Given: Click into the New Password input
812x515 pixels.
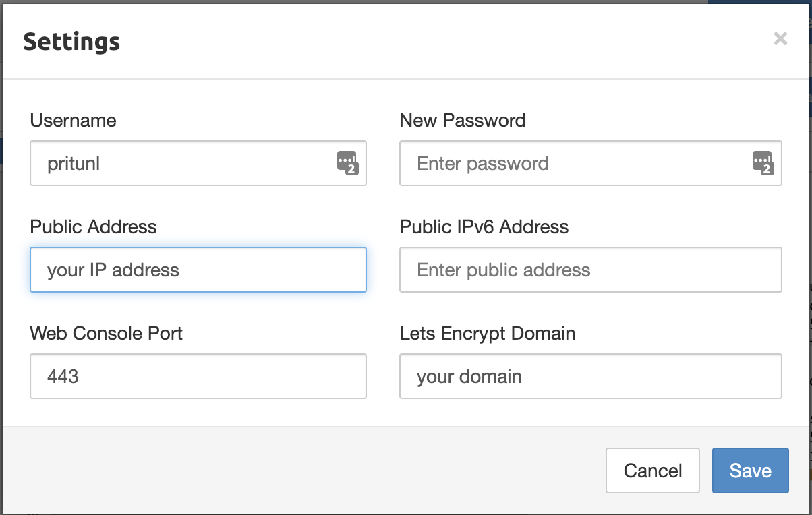Looking at the screenshot, I should (x=591, y=163).
